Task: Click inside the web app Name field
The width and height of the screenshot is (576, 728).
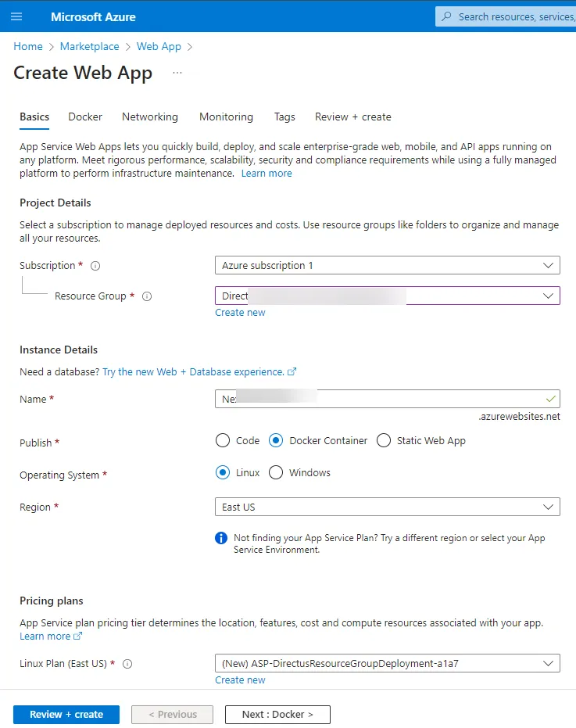Action: (x=352, y=399)
